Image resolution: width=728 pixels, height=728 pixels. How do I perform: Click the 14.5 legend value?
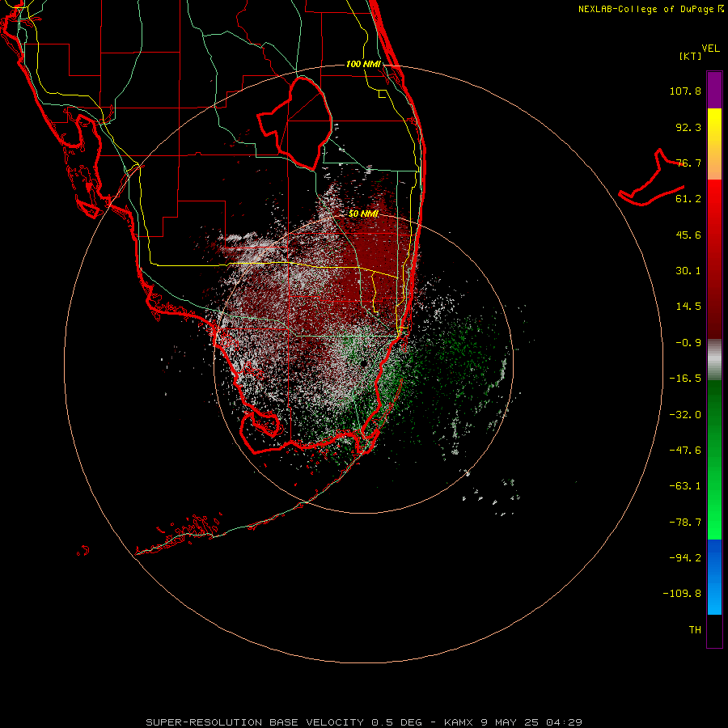688,307
